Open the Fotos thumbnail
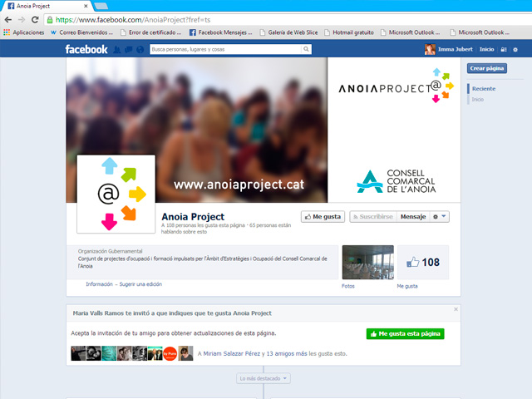 click(x=367, y=263)
